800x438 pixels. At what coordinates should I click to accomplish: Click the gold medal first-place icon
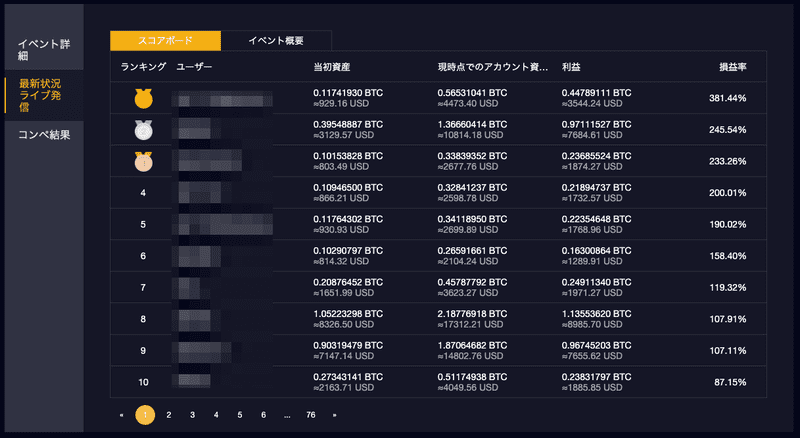pyautogui.click(x=143, y=98)
